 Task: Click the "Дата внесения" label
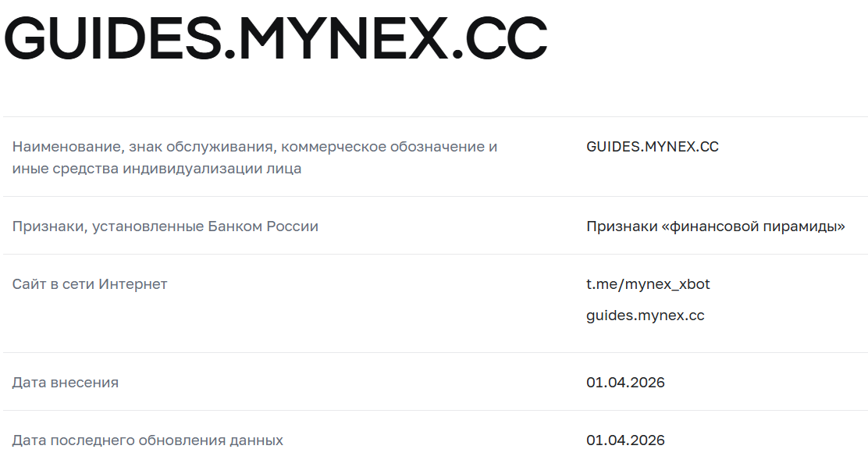(66, 383)
